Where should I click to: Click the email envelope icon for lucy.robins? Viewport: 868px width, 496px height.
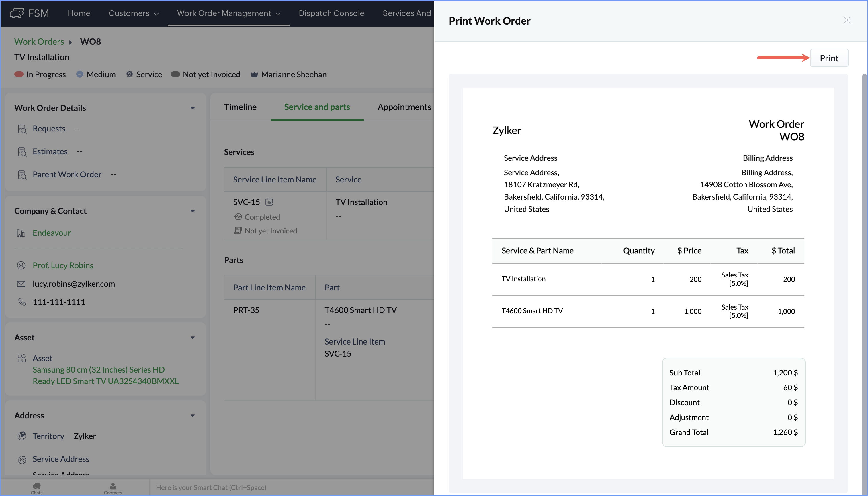[21, 284]
